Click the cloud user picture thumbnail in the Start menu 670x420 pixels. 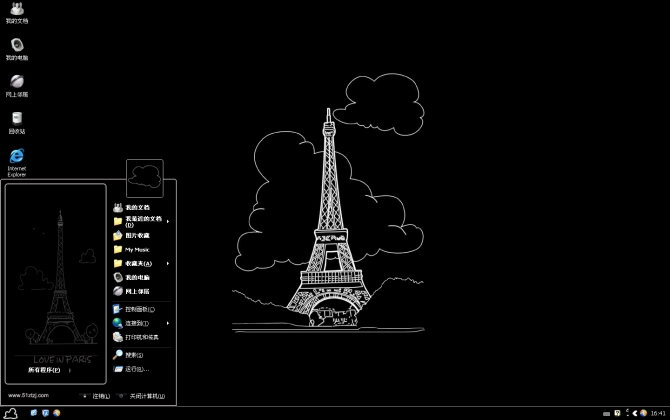click(x=145, y=178)
